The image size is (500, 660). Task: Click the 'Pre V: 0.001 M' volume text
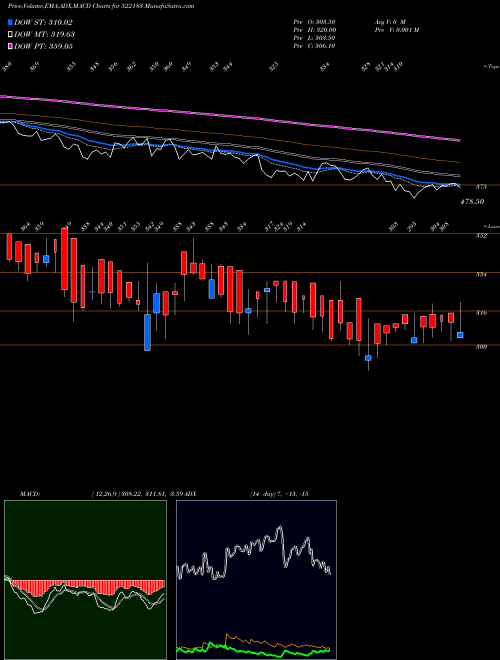pos(396,30)
